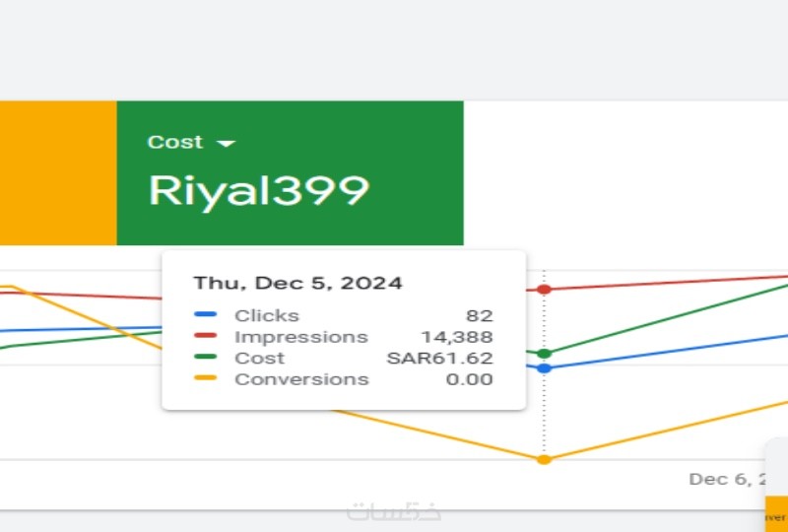The height and width of the screenshot is (532, 788).
Task: Open the Cost metric dropdown arrow
Action: tap(227, 144)
